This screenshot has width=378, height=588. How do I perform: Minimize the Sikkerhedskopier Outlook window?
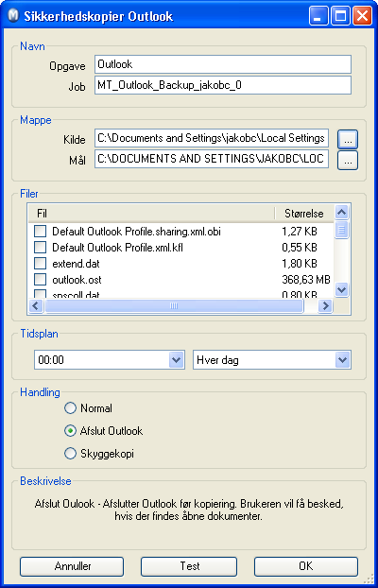(x=318, y=17)
